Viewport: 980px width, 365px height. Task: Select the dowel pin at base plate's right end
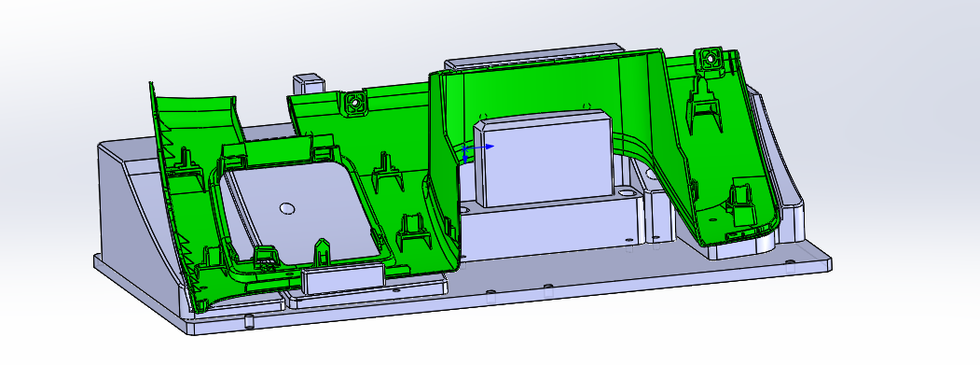pos(791,265)
